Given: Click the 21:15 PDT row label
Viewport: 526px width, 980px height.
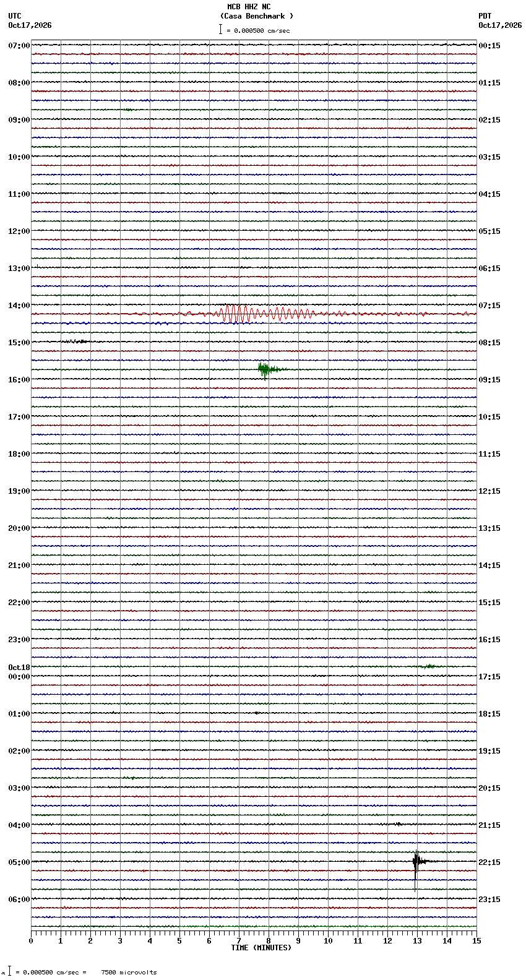Looking at the screenshot, I should (x=489, y=825).
